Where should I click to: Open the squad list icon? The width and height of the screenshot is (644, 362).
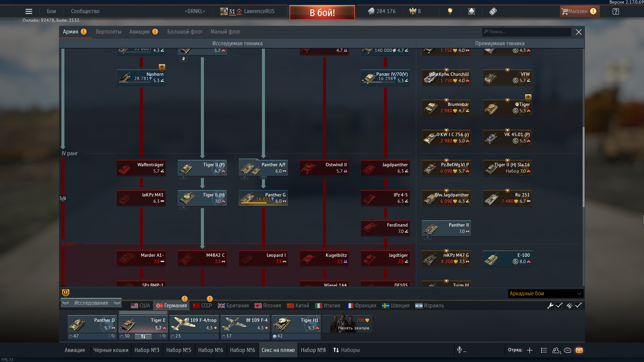544,350
